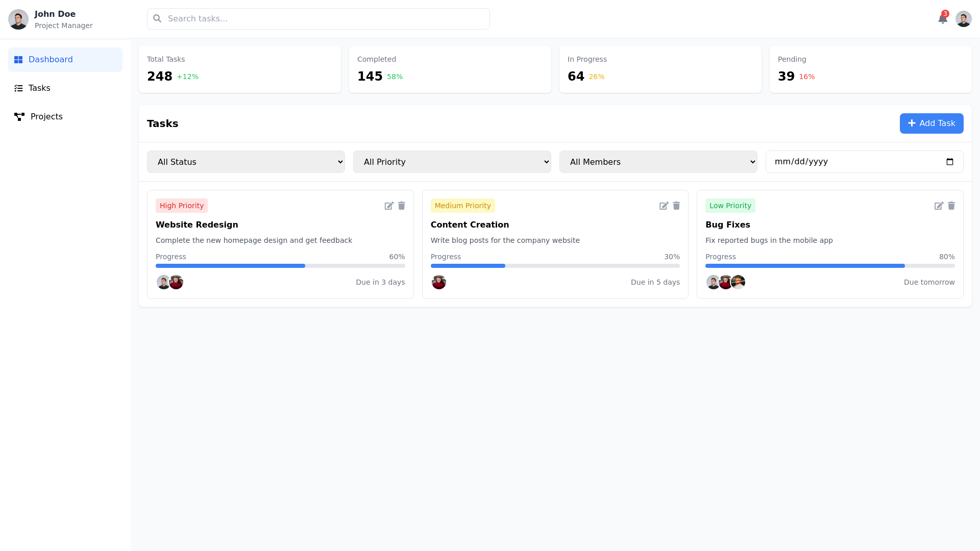The width and height of the screenshot is (980, 551).
Task: Navigate to the Projects section
Action: pyautogui.click(x=46, y=116)
